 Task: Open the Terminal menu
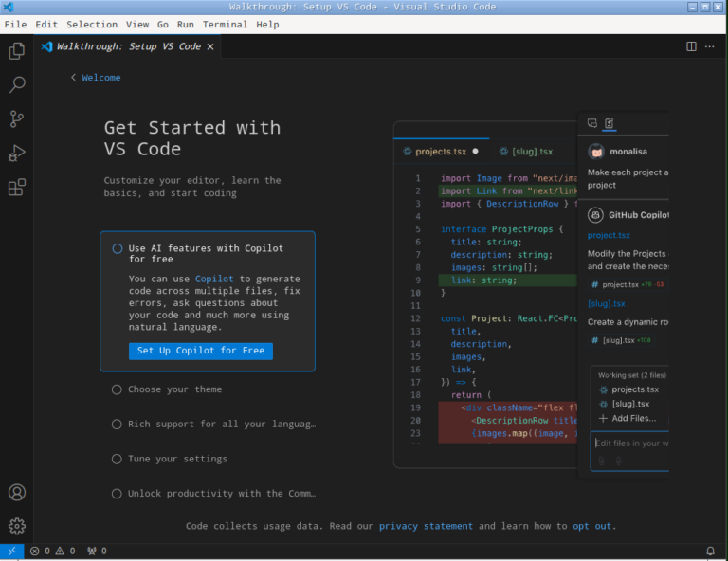pyautogui.click(x=225, y=25)
